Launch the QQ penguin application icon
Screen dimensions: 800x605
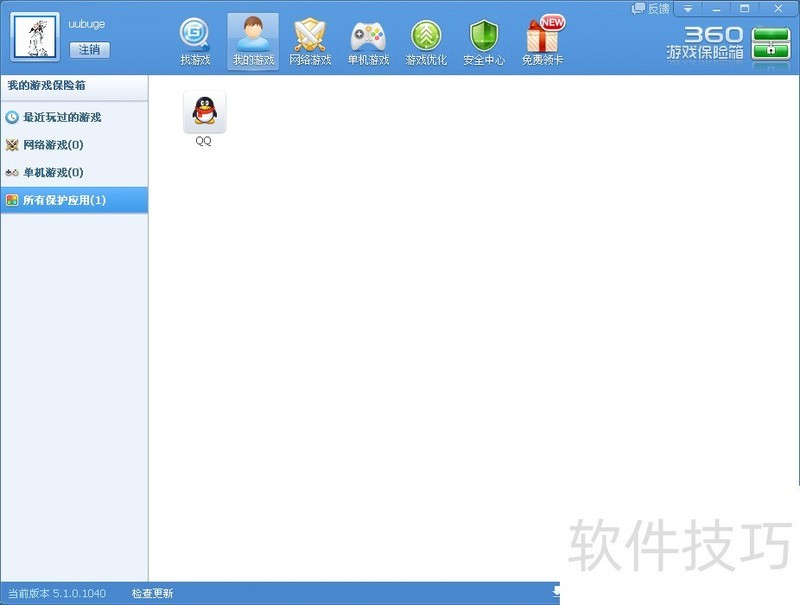(x=205, y=112)
